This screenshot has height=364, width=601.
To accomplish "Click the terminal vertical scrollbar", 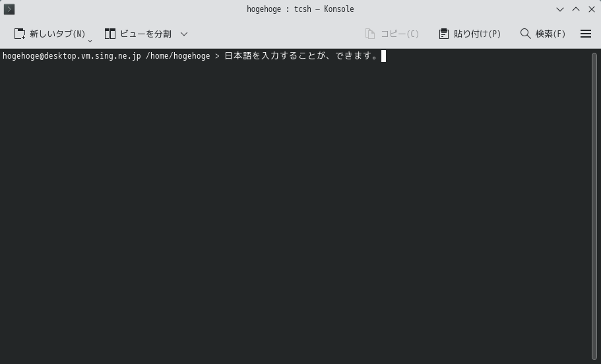I will tap(594, 206).
